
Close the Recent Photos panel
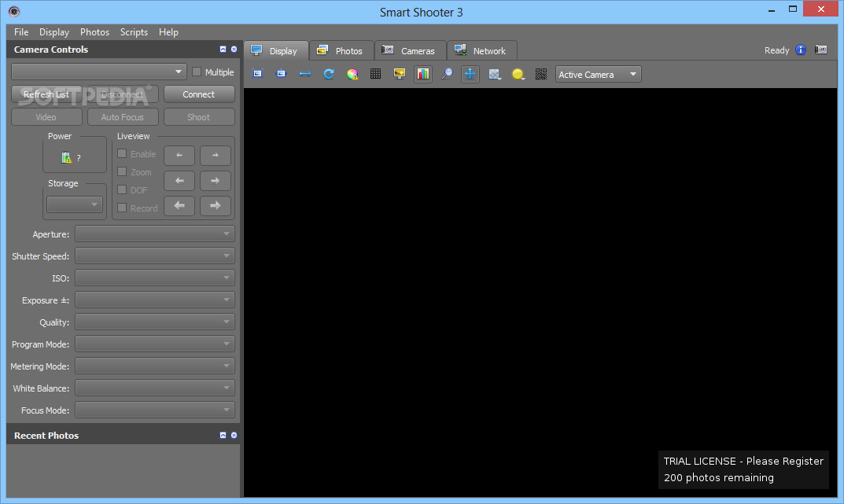[234, 435]
